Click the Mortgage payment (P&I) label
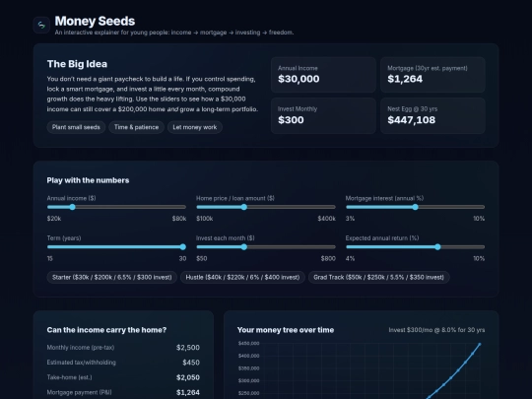The image size is (532, 399). coord(79,392)
